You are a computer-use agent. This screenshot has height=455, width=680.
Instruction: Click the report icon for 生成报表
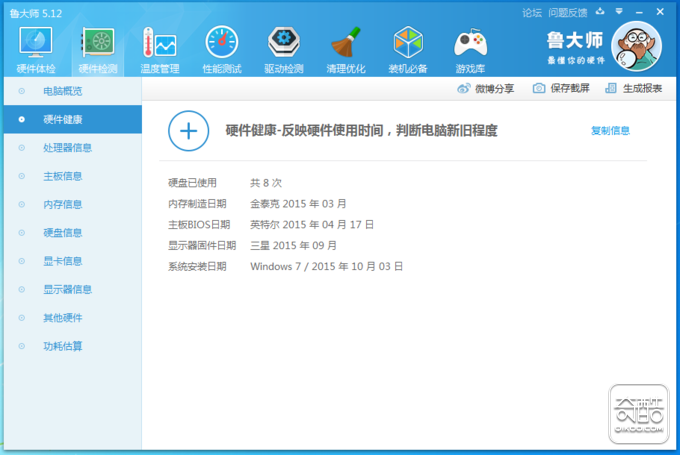coord(611,88)
